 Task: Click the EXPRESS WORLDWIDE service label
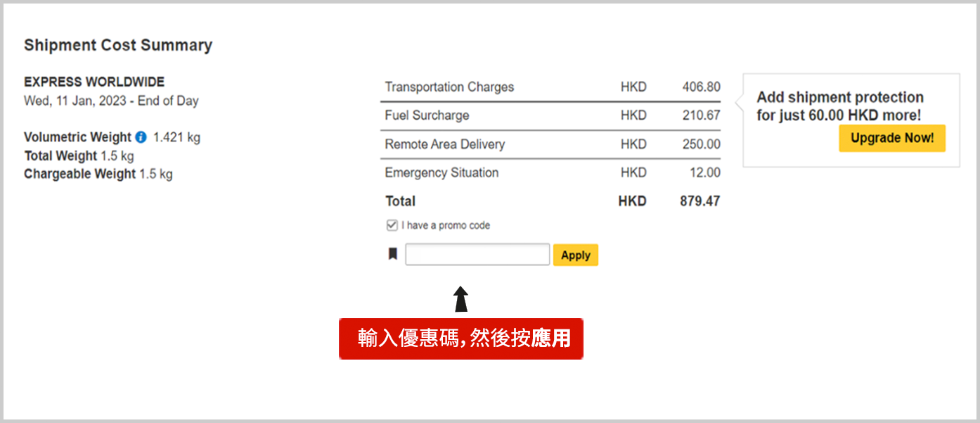coord(94,82)
